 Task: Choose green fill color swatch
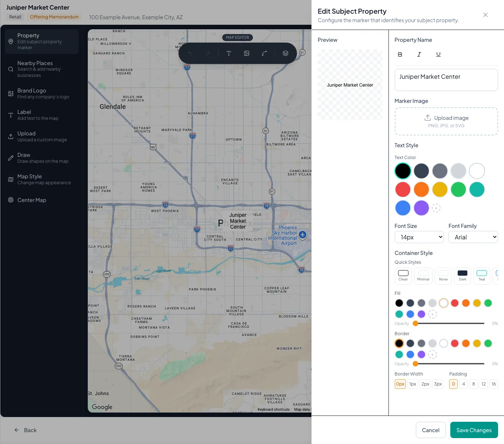pos(488,303)
